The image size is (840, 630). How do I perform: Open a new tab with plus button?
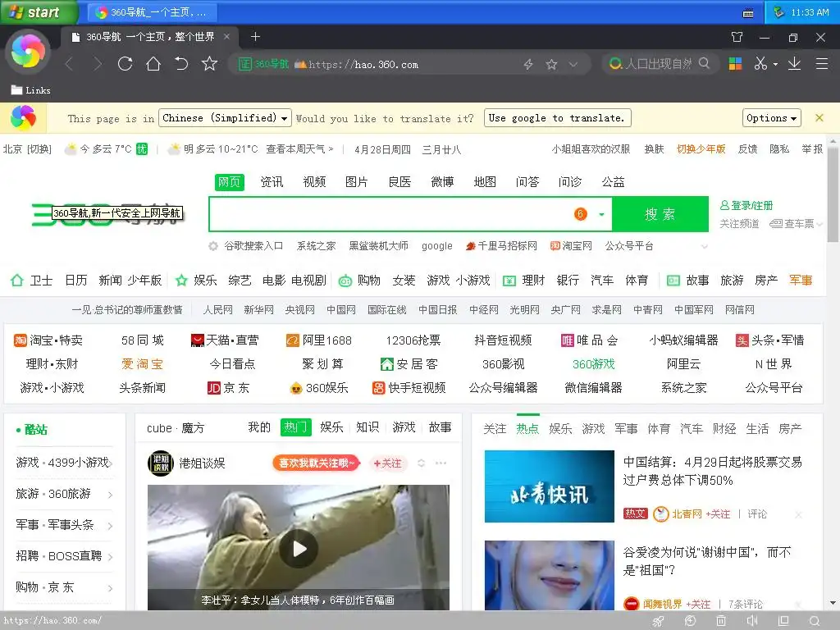(x=256, y=36)
